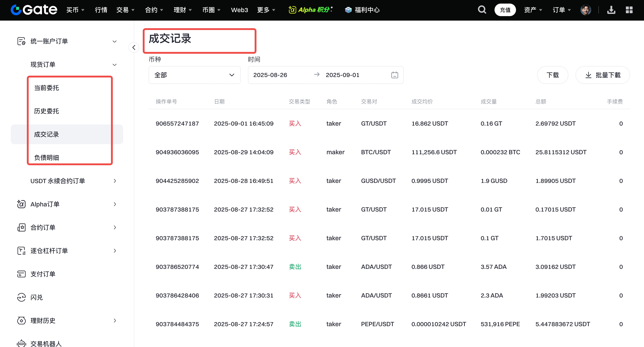The width and height of the screenshot is (644, 347).
Task: Click the 下载 button
Action: coord(552,75)
